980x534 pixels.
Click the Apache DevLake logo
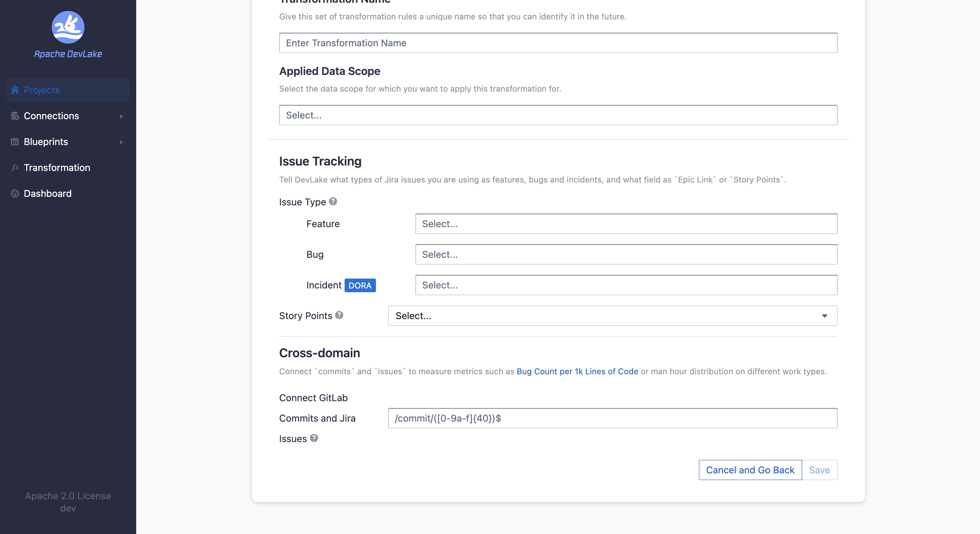click(x=68, y=27)
